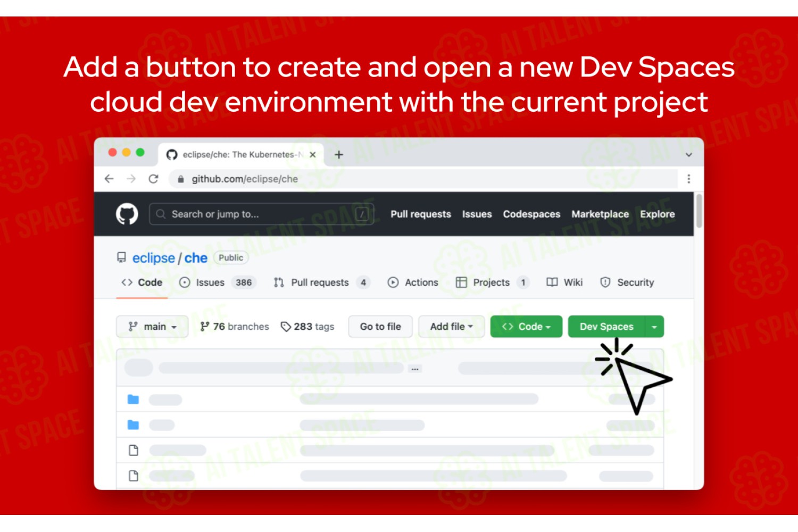This screenshot has height=532, width=798.
Task: Click the Public badge label
Action: (231, 257)
